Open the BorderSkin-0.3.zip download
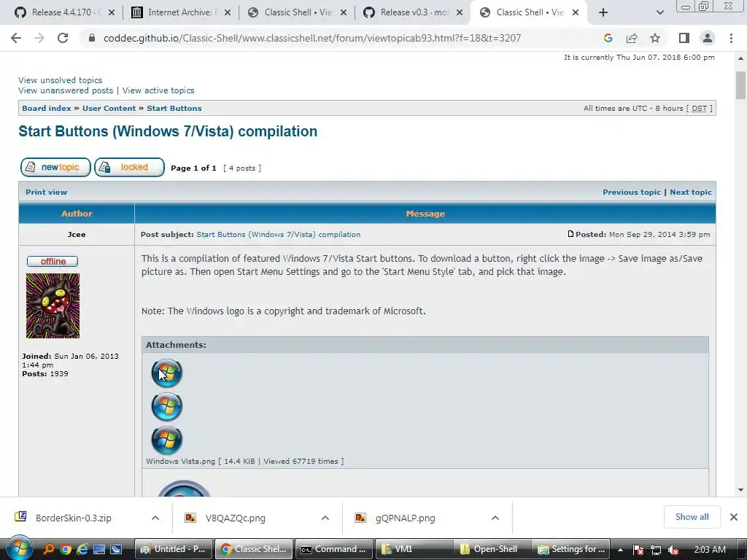The image size is (747, 560). coord(74,518)
